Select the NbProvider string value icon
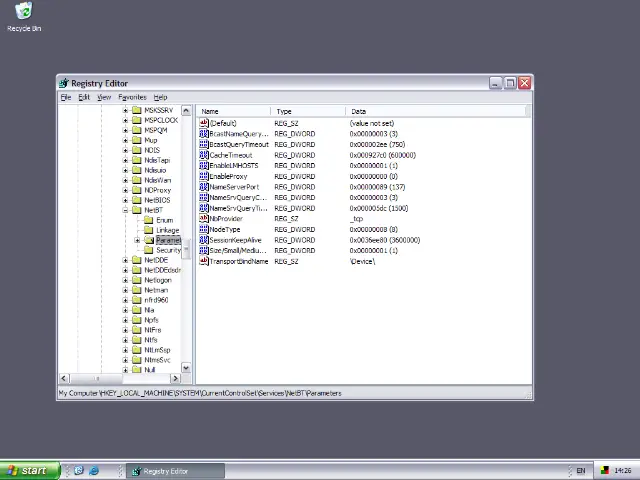 [204, 219]
